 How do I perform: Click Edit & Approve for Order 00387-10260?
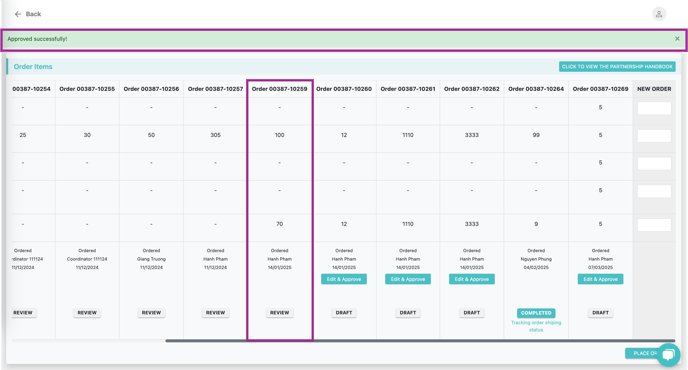pyautogui.click(x=344, y=279)
